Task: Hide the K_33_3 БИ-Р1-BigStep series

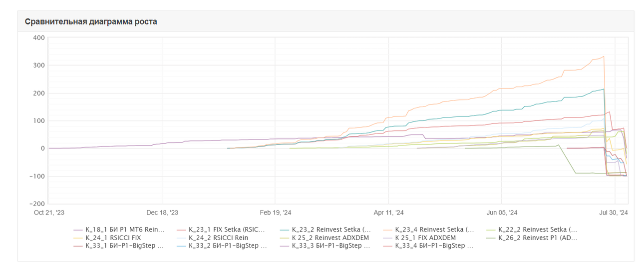Action: (x=325, y=245)
